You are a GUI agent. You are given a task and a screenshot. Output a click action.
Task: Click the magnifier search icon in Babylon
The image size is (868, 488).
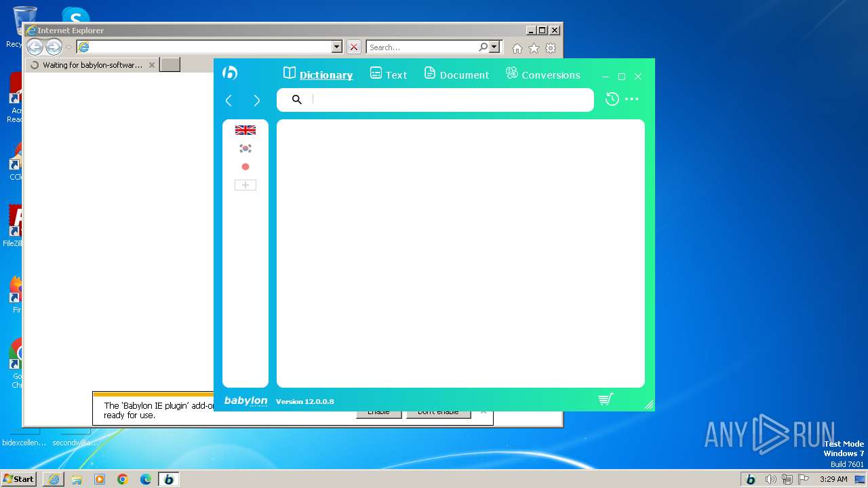296,100
